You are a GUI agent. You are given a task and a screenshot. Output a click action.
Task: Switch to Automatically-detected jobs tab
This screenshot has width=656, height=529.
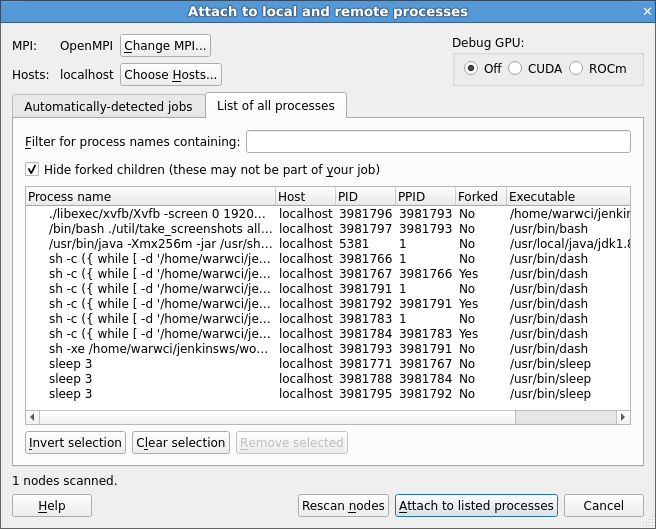click(x=108, y=106)
